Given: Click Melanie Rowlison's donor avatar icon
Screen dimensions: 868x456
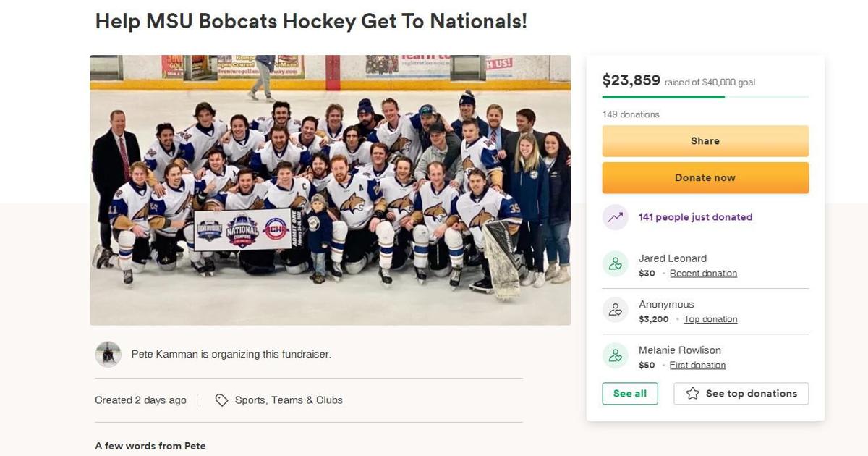Looking at the screenshot, I should [x=615, y=356].
